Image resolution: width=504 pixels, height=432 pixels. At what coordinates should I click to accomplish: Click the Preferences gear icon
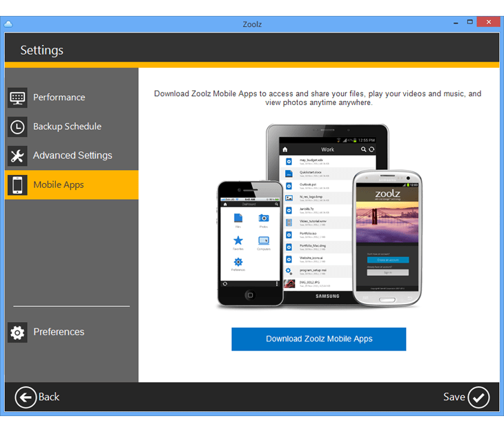click(x=17, y=332)
